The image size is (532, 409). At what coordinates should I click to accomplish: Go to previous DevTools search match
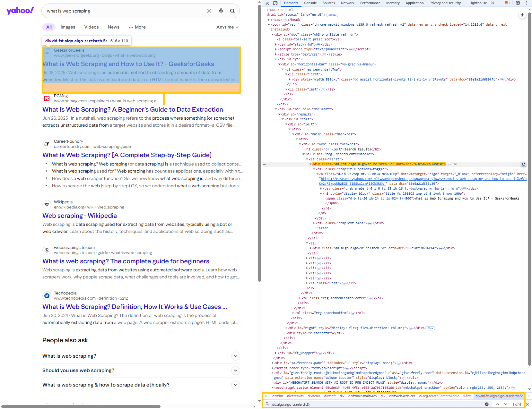[x=497, y=404]
